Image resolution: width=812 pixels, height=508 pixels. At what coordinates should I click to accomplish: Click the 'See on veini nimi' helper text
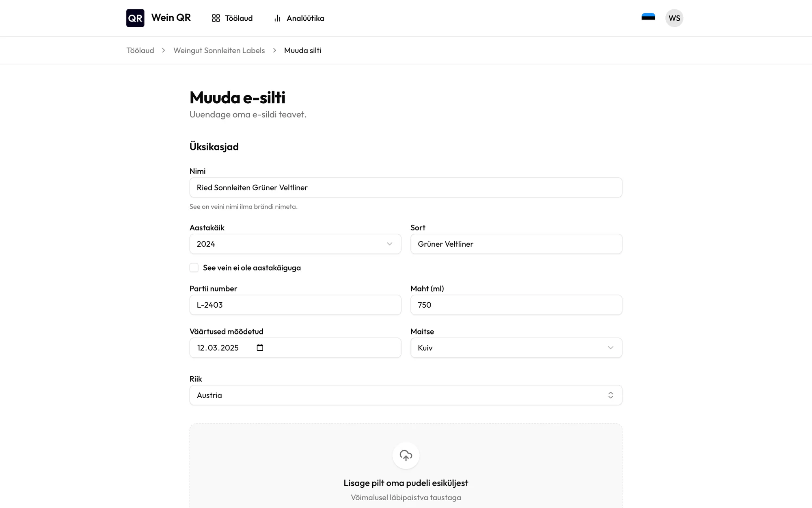click(244, 206)
